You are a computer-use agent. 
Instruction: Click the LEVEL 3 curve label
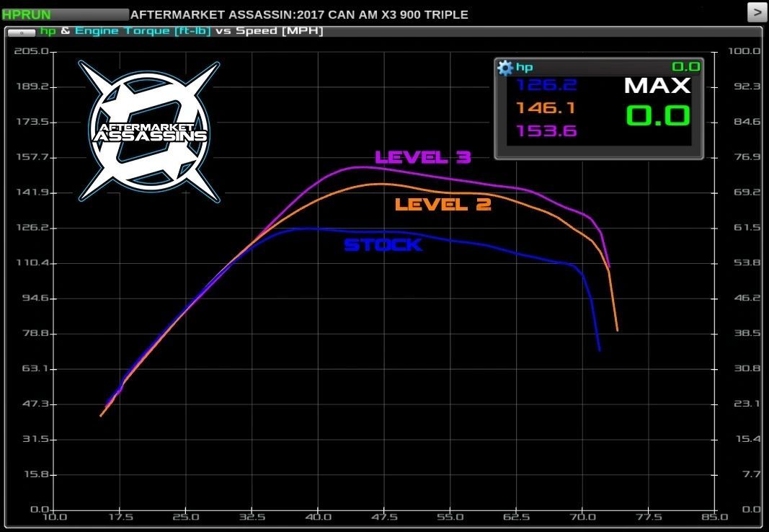click(x=423, y=157)
